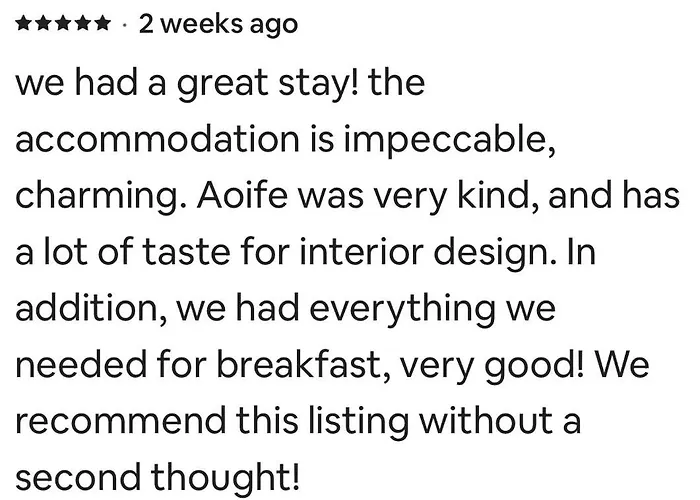
Task: Click the "2 weeks ago" timestamp
Action: click(x=218, y=24)
